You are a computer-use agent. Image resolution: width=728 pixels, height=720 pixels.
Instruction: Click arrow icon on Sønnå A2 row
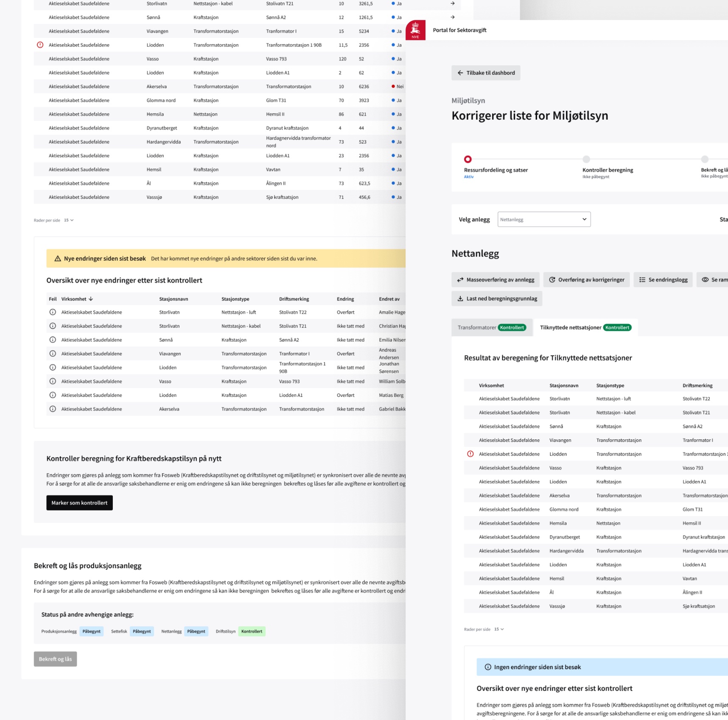tap(453, 17)
